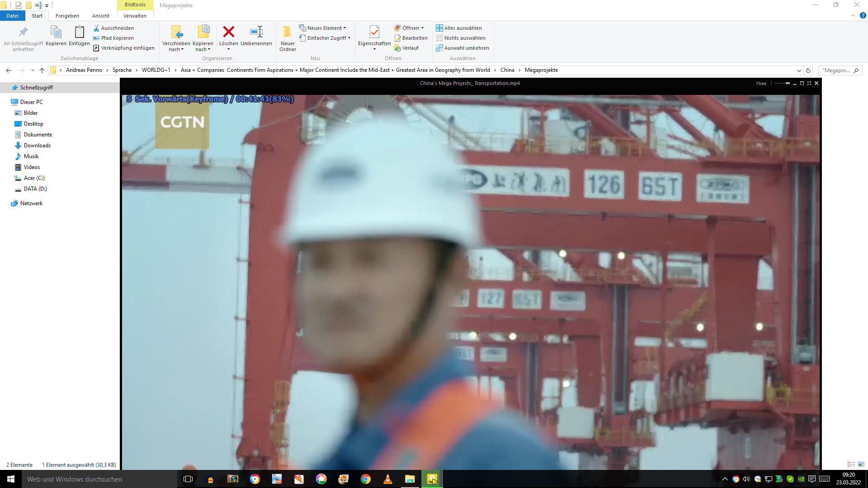Click Nichts auswählen
This screenshot has height=488, width=868.
[x=461, y=38]
